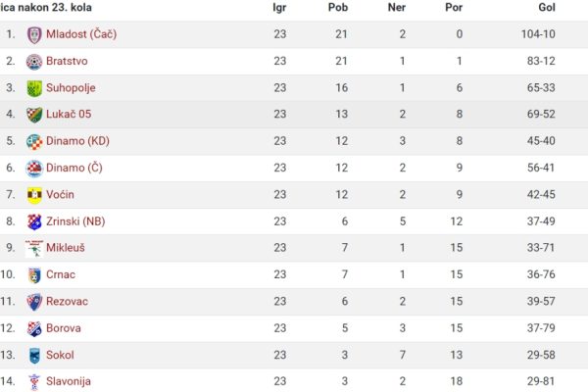Click the Lukač 05 club crest
This screenshot has height=392, width=588.
[x=34, y=115]
